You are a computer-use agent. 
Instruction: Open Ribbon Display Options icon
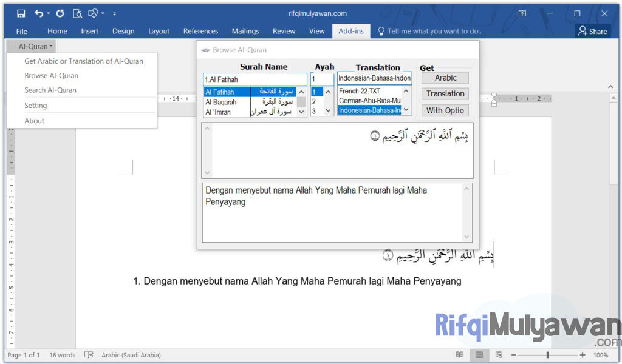(x=522, y=13)
